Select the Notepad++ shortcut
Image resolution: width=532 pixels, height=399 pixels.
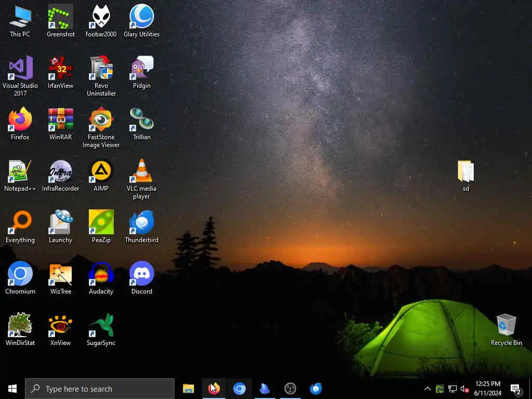pos(20,175)
